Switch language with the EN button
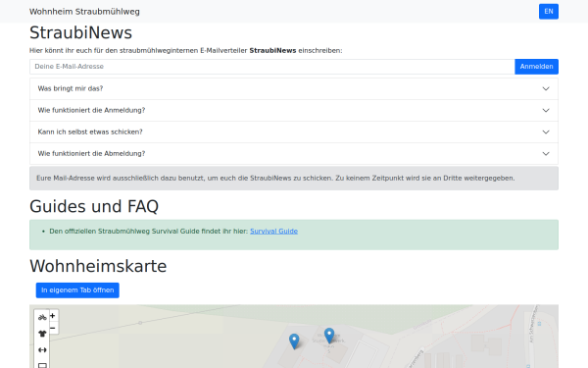588x368 pixels. [x=548, y=11]
